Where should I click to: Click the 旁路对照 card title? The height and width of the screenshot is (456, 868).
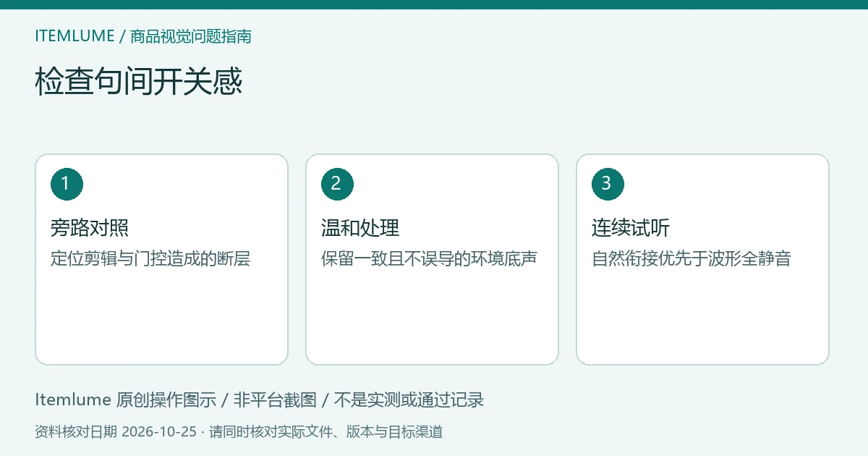90,228
